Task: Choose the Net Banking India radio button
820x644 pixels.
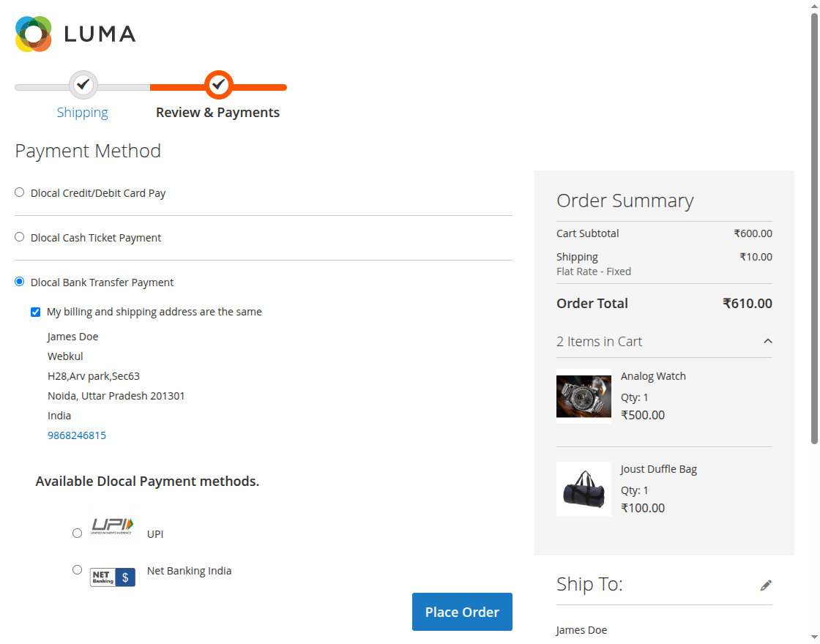Action: pos(78,570)
